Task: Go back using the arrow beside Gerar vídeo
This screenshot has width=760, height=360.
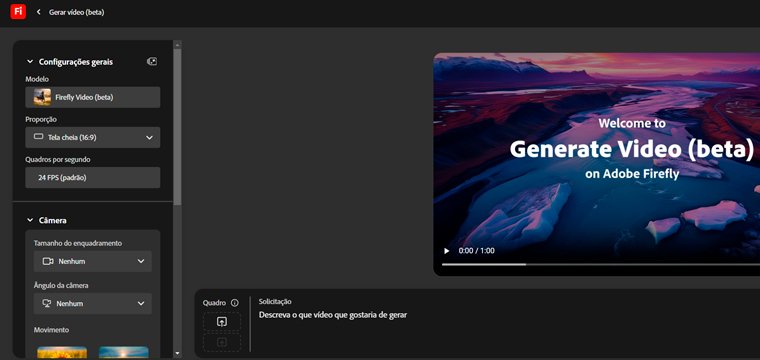Action: click(39, 12)
